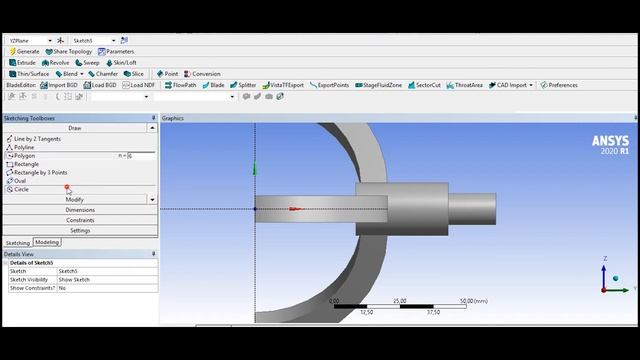Select the Sweep feature
The width and height of the screenshot is (640, 360).
pos(87,62)
